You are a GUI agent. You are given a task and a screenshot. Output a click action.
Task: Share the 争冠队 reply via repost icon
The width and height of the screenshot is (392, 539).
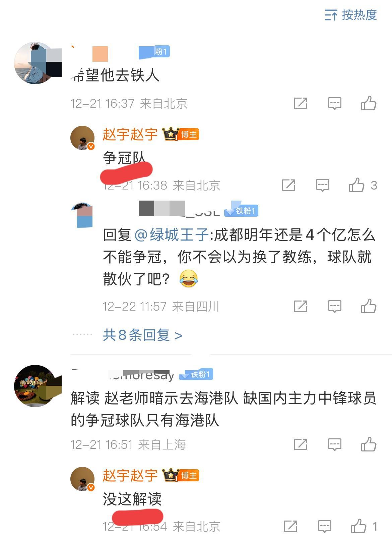[x=288, y=185]
